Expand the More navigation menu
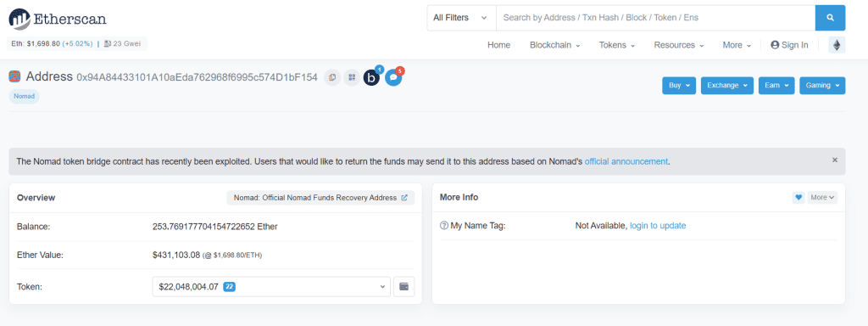Screen dimensions: 868x326 tap(737, 45)
